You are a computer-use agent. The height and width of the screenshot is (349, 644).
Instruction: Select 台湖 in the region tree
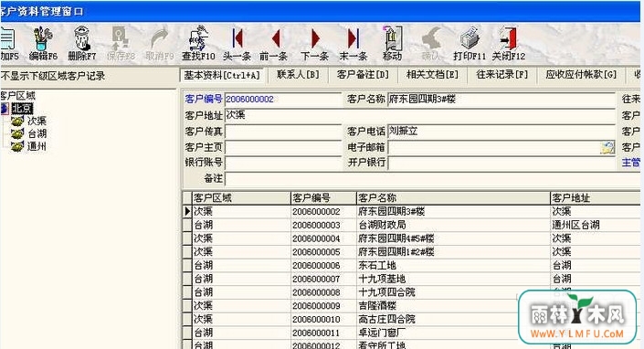tap(37, 133)
